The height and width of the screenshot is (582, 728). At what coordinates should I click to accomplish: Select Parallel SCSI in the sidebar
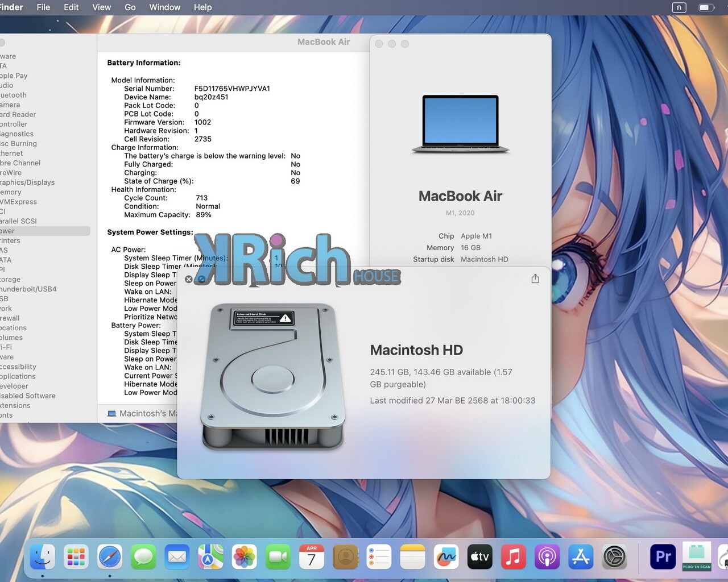[18, 221]
